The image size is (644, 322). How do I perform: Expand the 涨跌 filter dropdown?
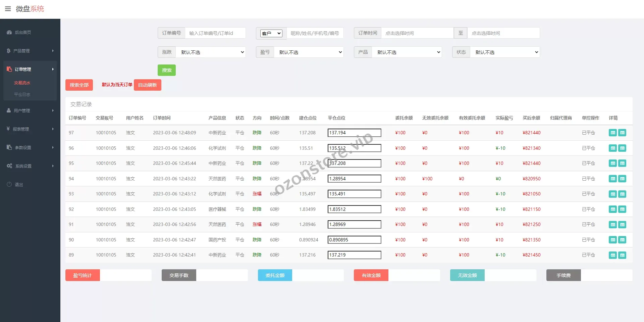(x=211, y=52)
